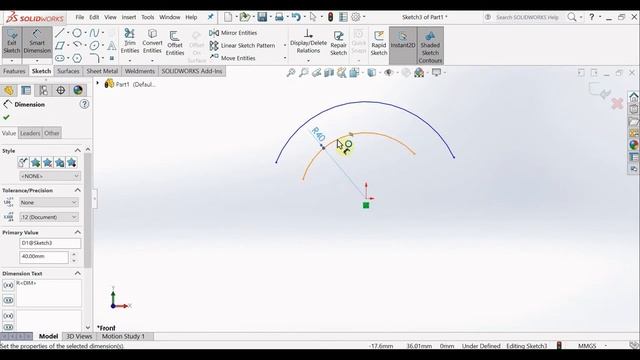Open the Tools menu
The image size is (640, 360).
pos(148,17)
